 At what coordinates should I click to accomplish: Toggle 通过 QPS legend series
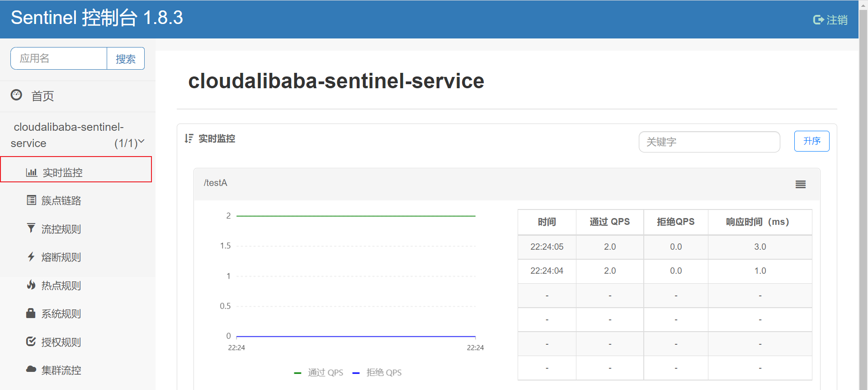point(319,372)
